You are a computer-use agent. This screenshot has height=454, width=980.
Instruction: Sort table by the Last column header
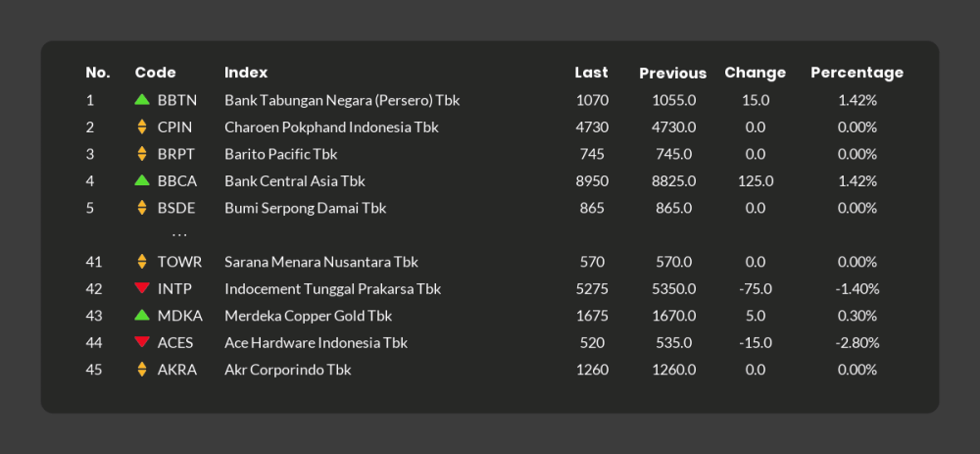[x=591, y=73]
